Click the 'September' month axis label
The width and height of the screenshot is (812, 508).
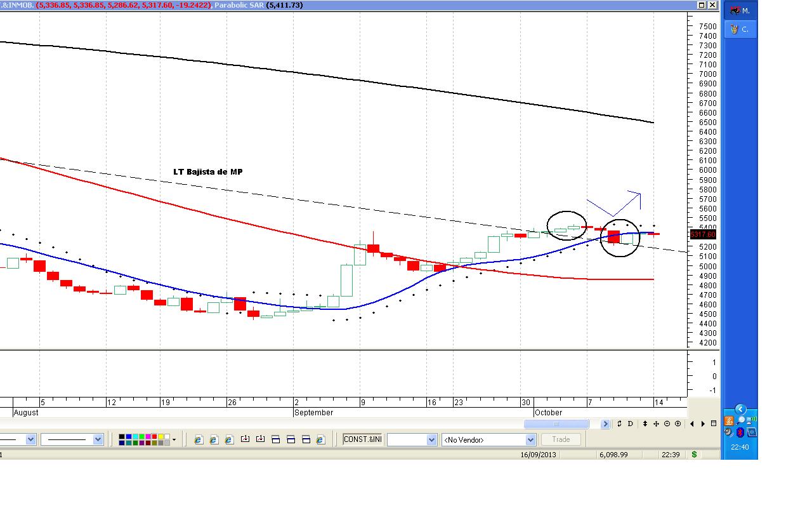(x=313, y=412)
